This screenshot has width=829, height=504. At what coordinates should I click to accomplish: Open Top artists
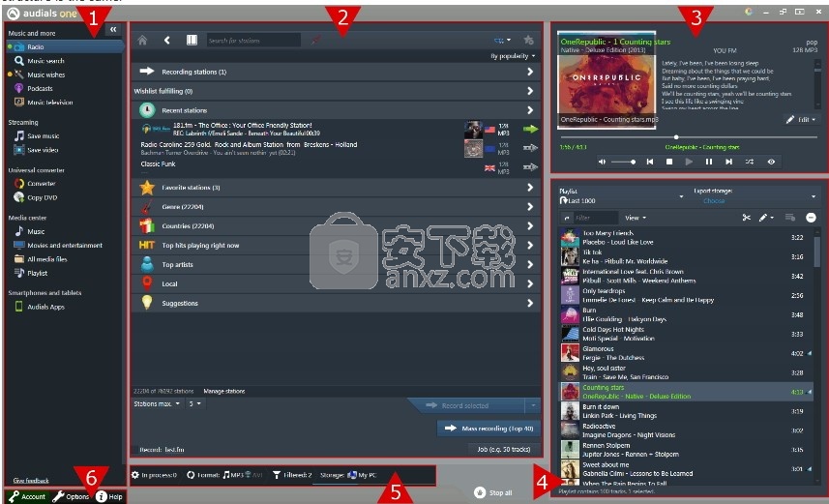(x=336, y=264)
